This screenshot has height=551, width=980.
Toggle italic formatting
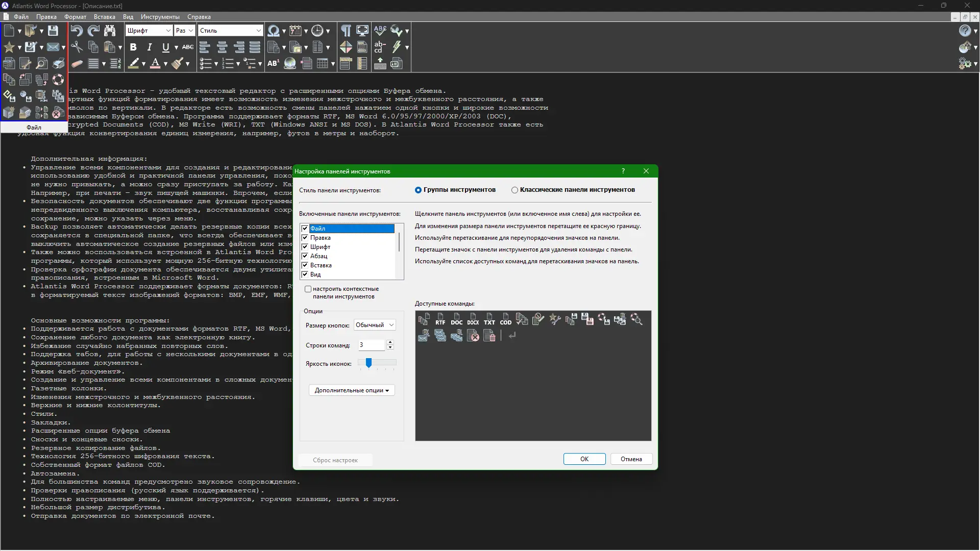click(x=149, y=47)
